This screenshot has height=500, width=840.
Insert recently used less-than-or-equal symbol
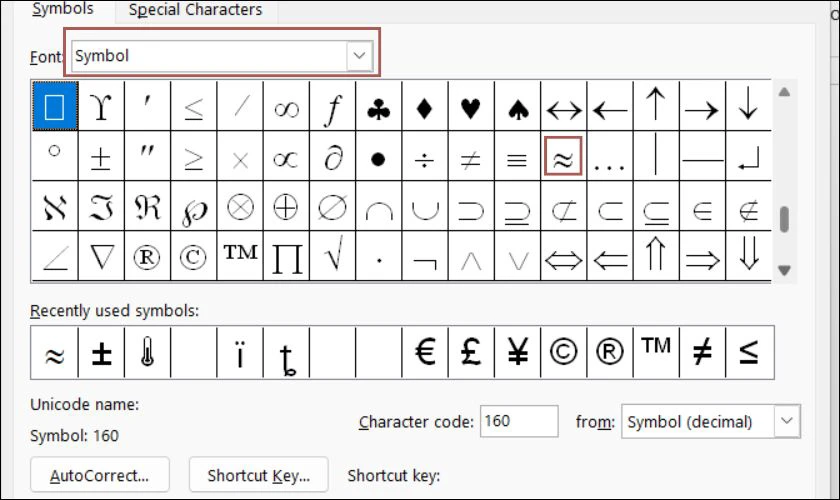749,353
